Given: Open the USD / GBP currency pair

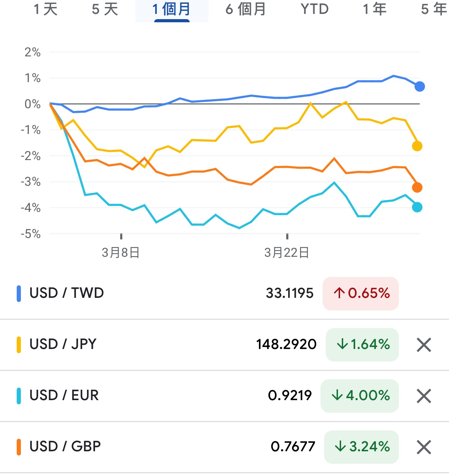Looking at the screenshot, I should [x=65, y=446].
